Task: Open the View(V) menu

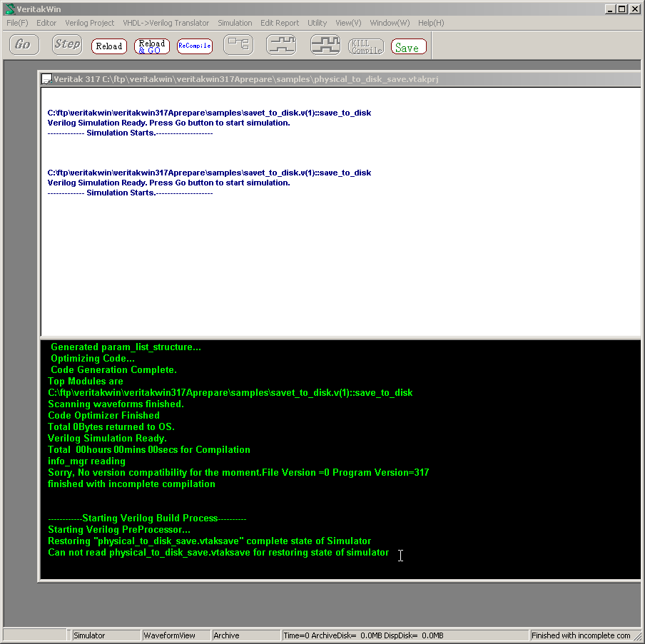Action: pyautogui.click(x=348, y=23)
